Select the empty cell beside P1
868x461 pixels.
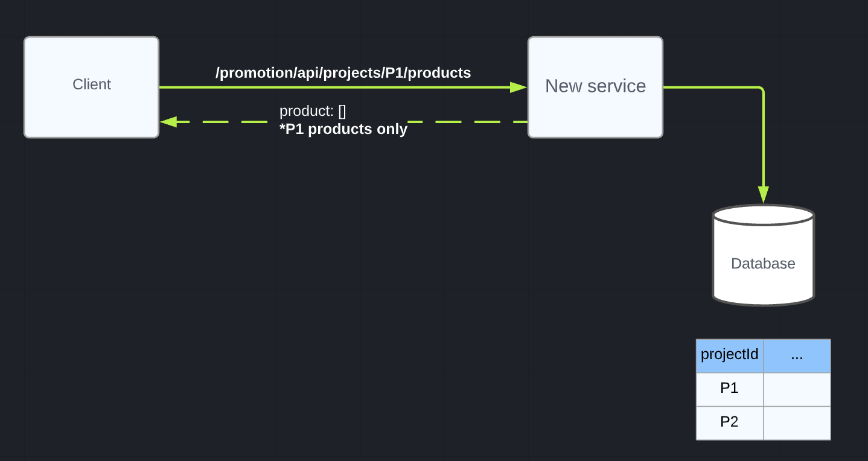(797, 389)
